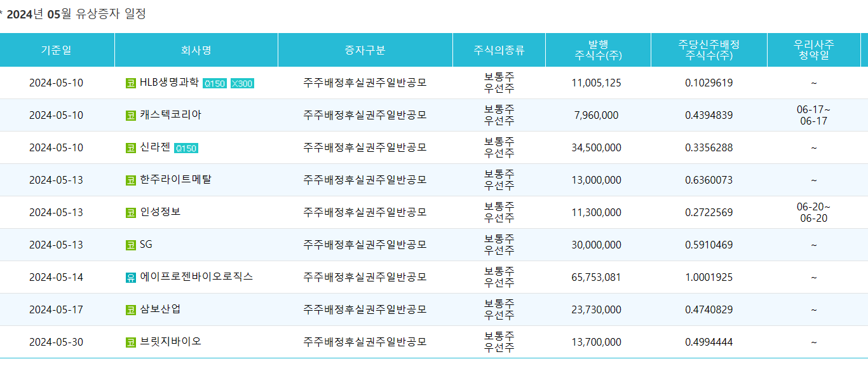This screenshot has width=868, height=373.
Task: Click the 2024-05-14 date cell
Action: click(56, 278)
